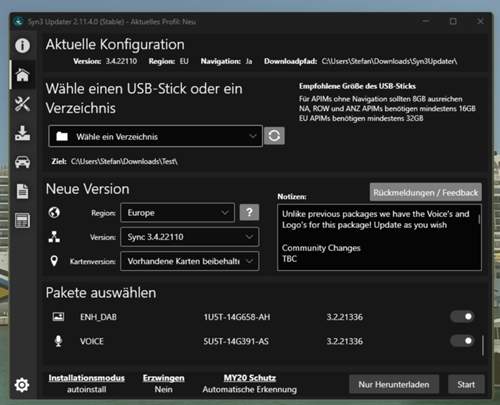Click the Erzwingen link
Viewport: 500px width, 405px height.
click(164, 378)
